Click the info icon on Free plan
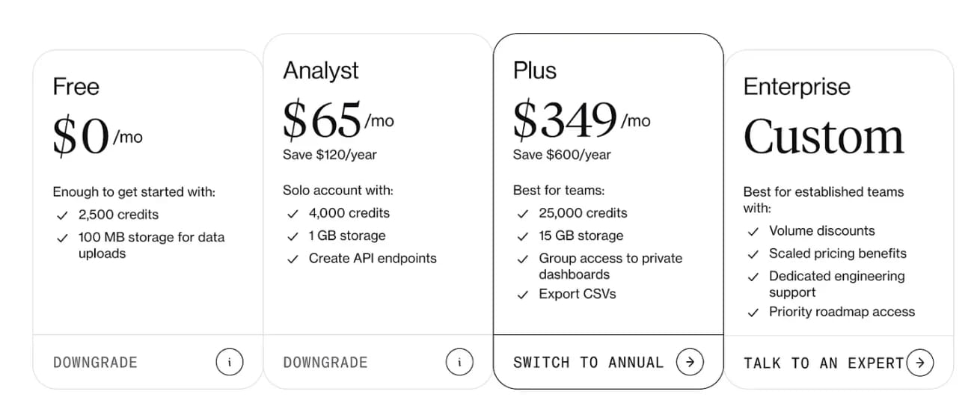Image resolution: width=980 pixels, height=409 pixels. coord(230,363)
